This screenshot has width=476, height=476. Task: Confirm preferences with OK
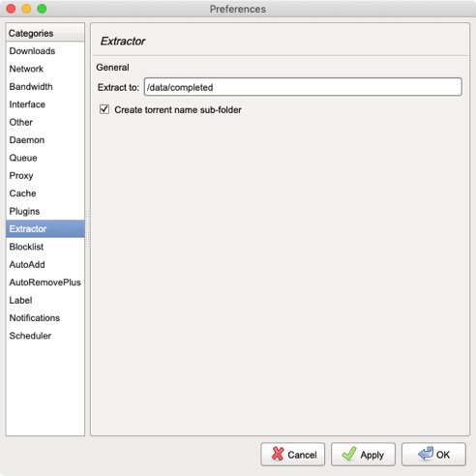click(x=433, y=455)
